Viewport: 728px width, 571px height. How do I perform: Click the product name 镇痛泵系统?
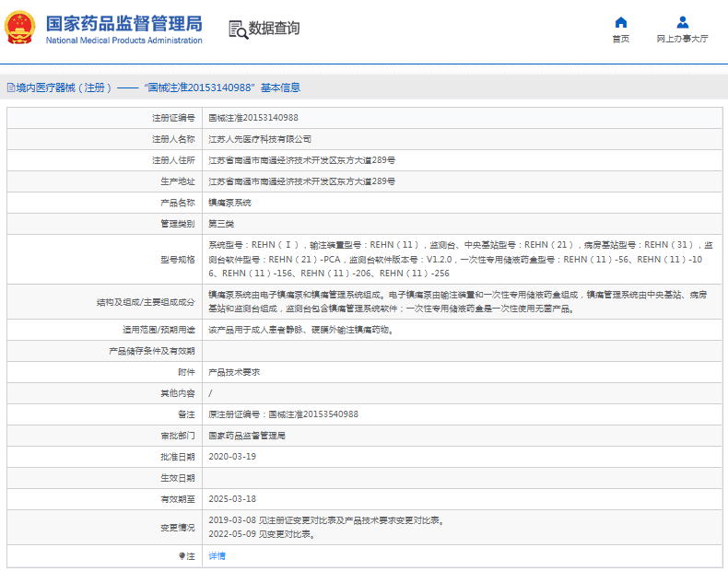(229, 203)
